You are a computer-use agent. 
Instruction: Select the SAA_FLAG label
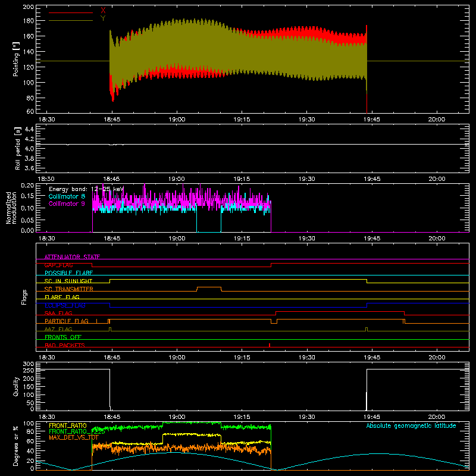[x=58, y=314]
